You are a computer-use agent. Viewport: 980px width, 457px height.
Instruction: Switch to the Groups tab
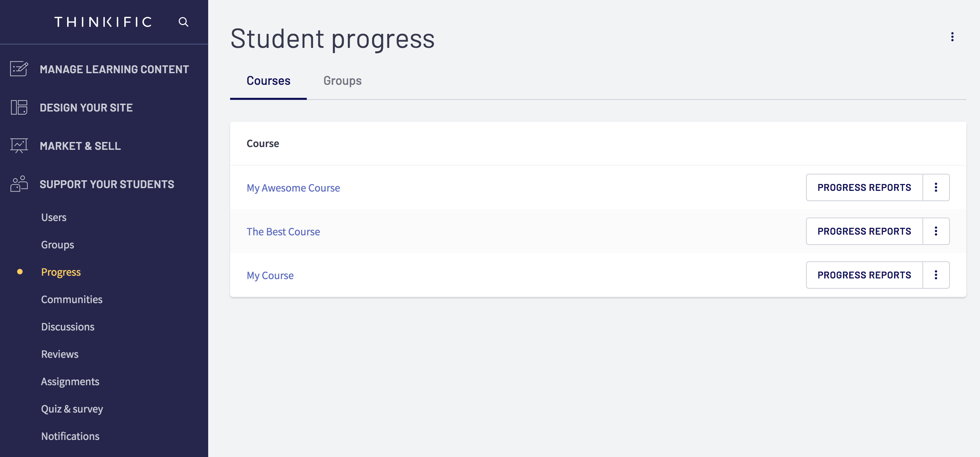(x=342, y=81)
